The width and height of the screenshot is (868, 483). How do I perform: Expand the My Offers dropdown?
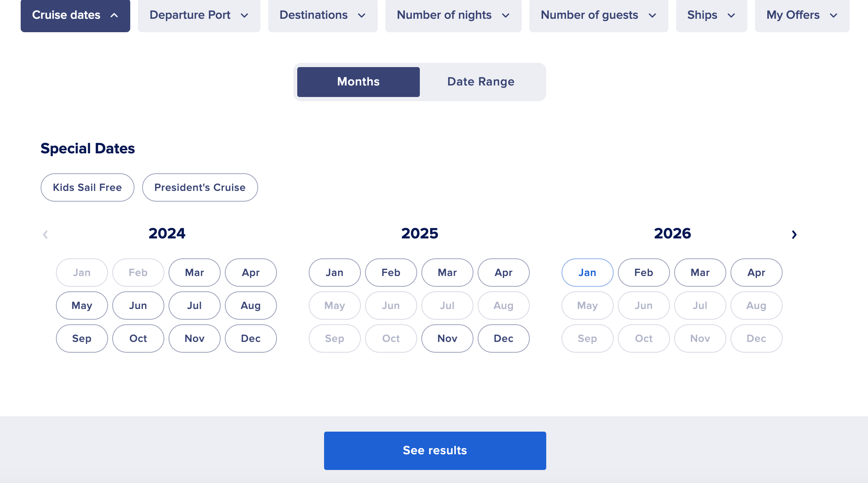pos(802,15)
